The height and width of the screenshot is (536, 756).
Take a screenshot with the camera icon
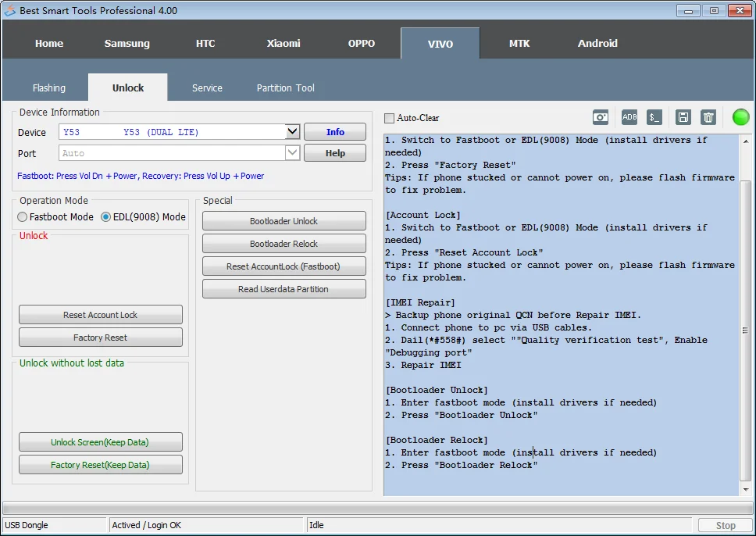click(601, 117)
